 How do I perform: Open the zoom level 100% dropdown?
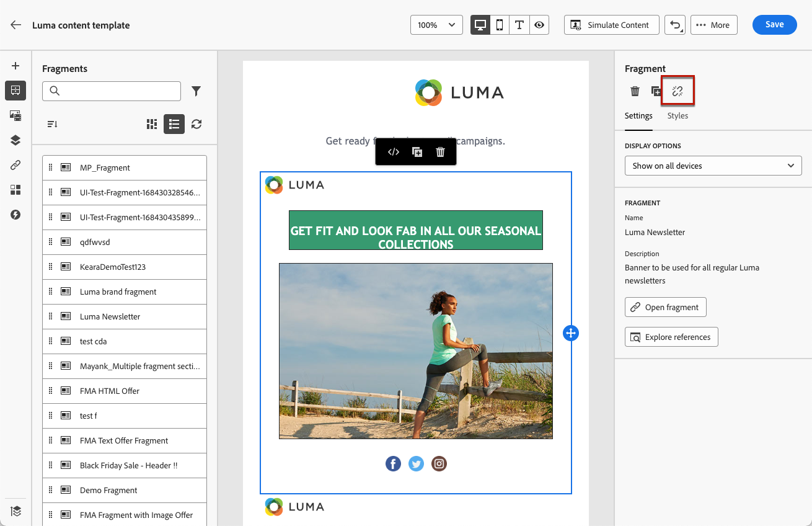436,25
